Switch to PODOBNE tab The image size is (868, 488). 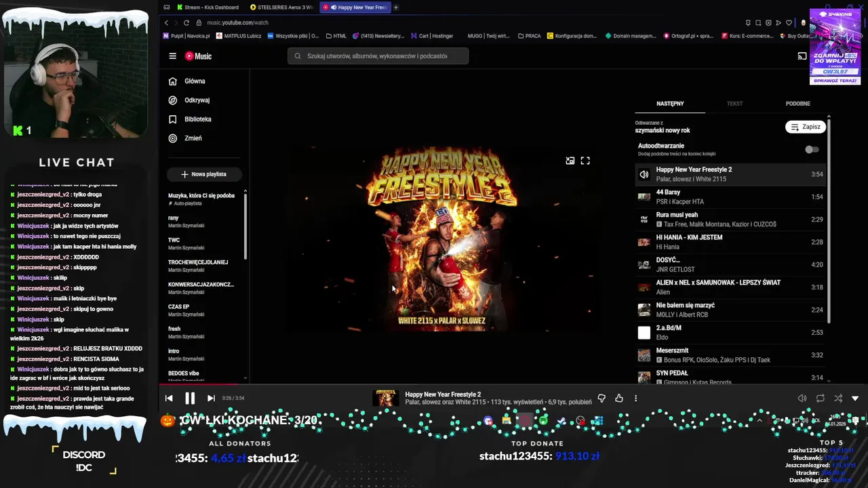(x=797, y=104)
